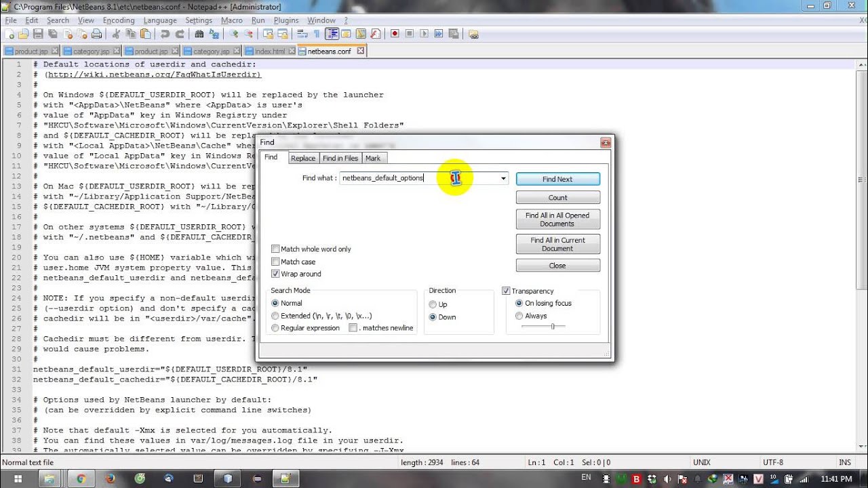Image resolution: width=868 pixels, height=488 pixels.
Task: Open Google Chrome from the taskbar
Action: (x=81, y=479)
